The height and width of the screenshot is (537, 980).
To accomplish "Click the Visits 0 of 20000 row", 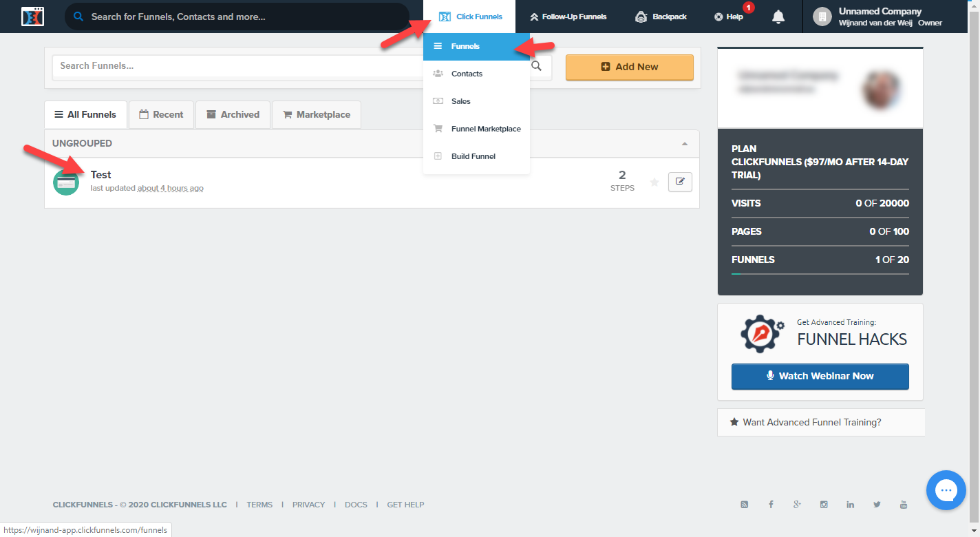I will [820, 203].
